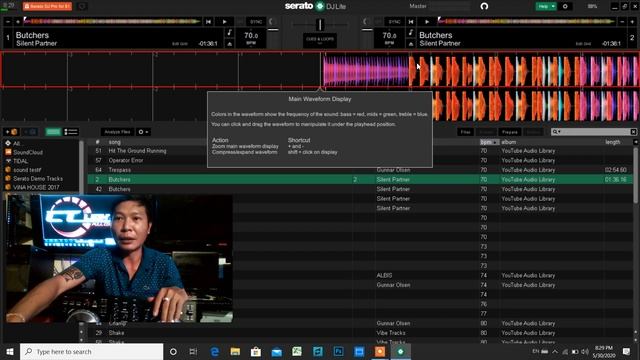Click the crossfader handle in the center
Viewport: 640px width, 360px height.
320,24
